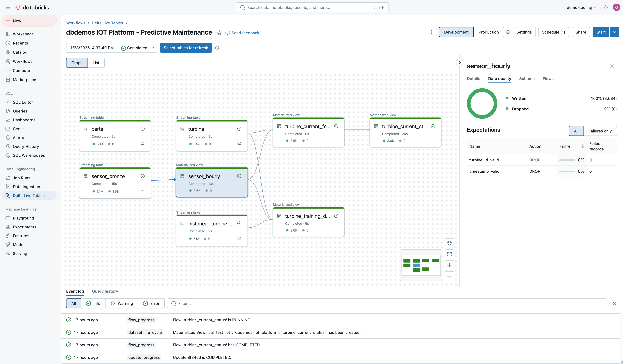Click the Send feedback chat icon
The height and width of the screenshot is (364, 623).
point(227,32)
